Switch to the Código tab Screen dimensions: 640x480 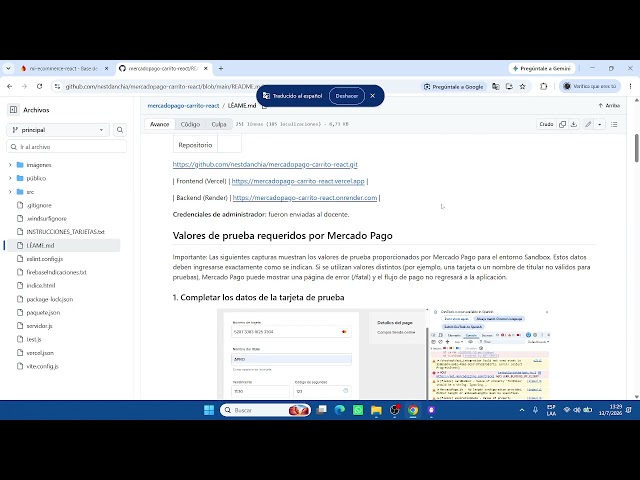pyautogui.click(x=190, y=124)
